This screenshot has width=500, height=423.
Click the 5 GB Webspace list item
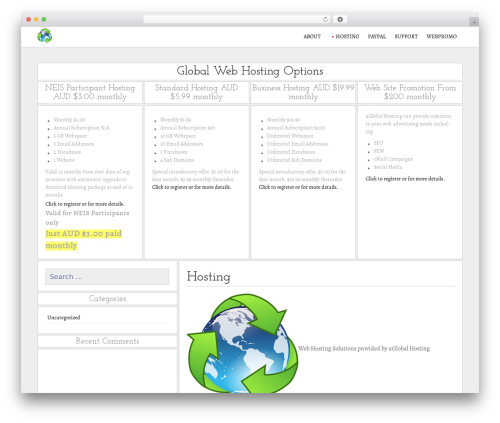point(70,136)
